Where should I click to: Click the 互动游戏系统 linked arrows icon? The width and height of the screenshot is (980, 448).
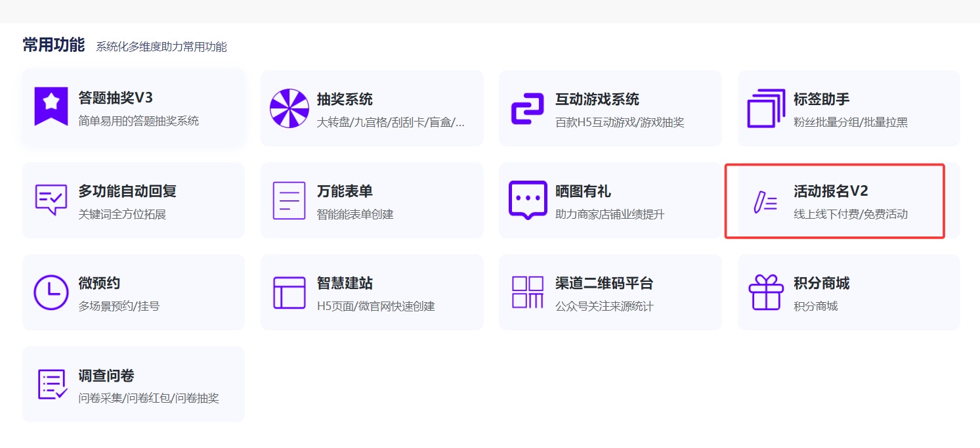coord(527,108)
